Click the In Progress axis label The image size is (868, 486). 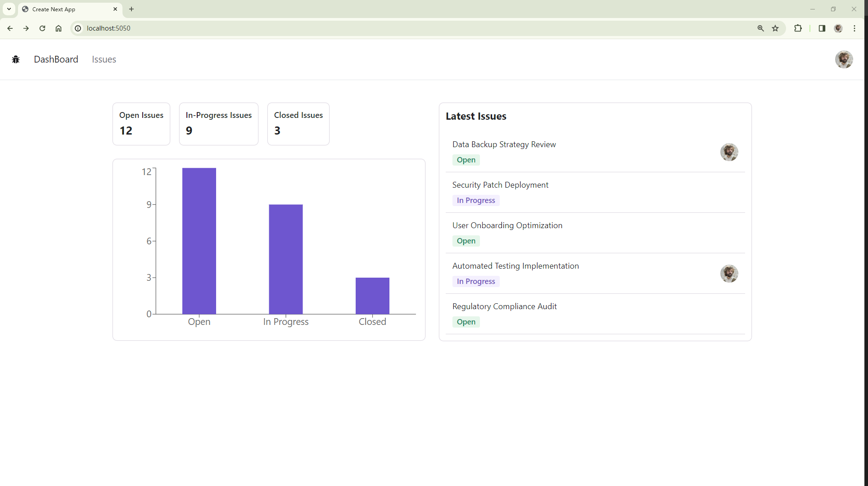pos(286,322)
